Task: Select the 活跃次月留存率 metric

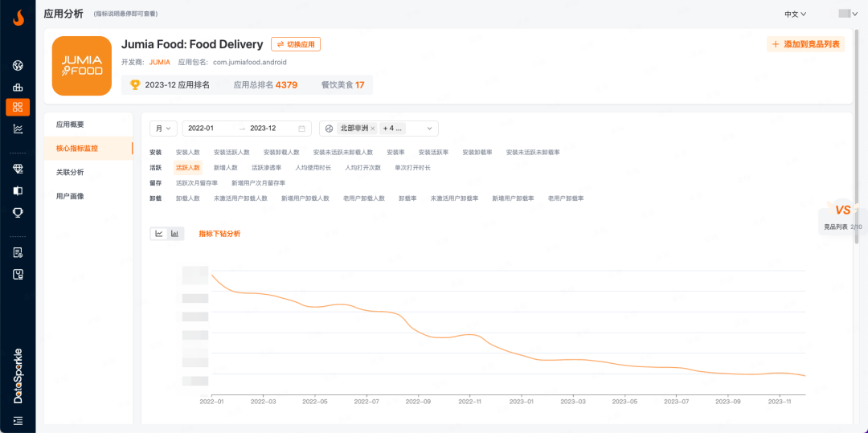Action: pyautogui.click(x=197, y=182)
